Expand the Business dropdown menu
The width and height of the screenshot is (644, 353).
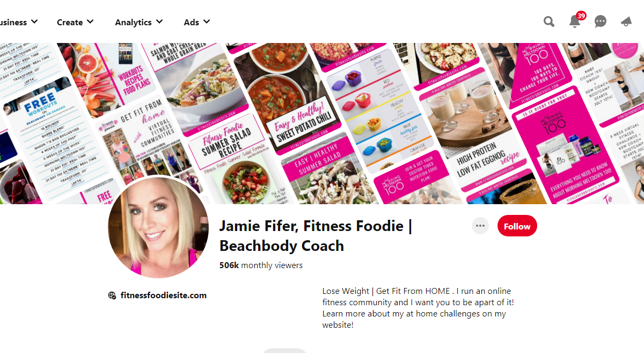point(18,22)
